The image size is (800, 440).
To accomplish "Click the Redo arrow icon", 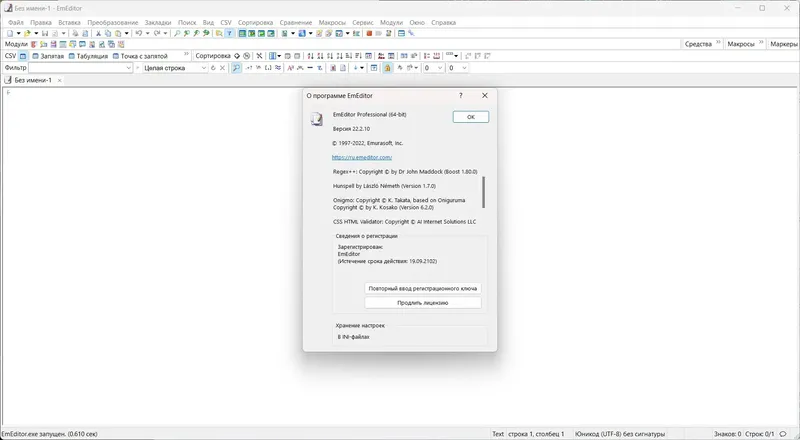I will click(157, 33).
